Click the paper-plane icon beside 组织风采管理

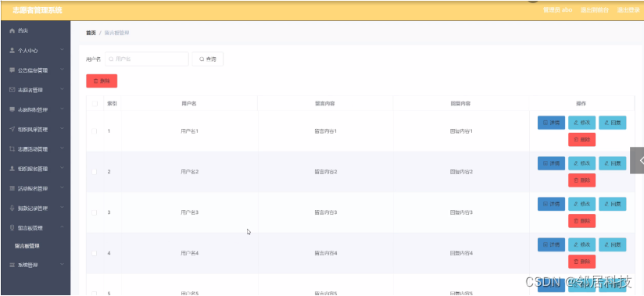tap(12, 130)
